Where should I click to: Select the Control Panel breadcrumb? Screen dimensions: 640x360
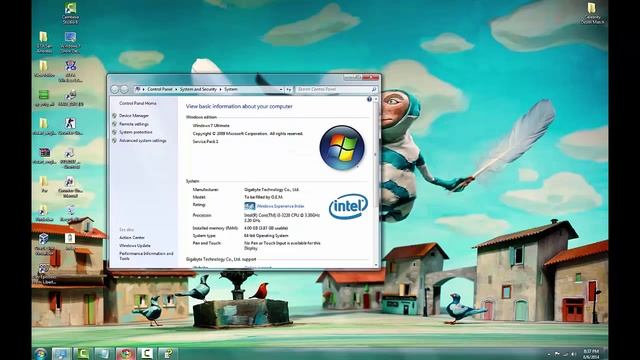click(160, 89)
